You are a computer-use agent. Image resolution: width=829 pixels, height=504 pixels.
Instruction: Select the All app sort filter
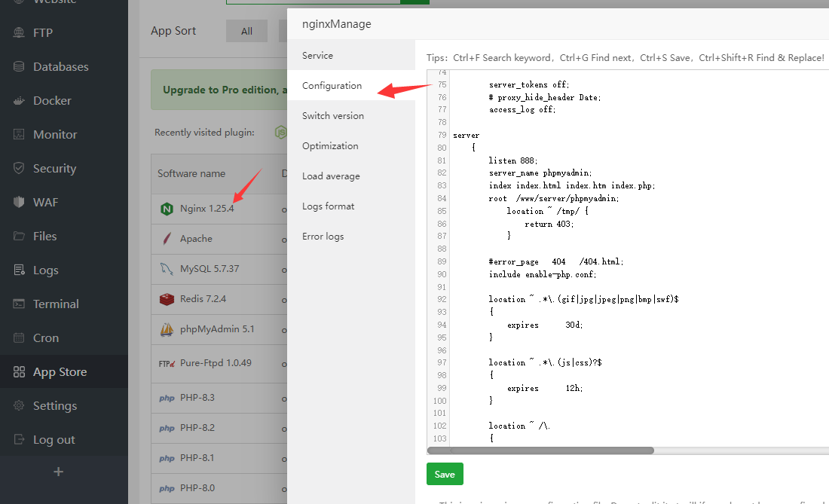coord(246,31)
